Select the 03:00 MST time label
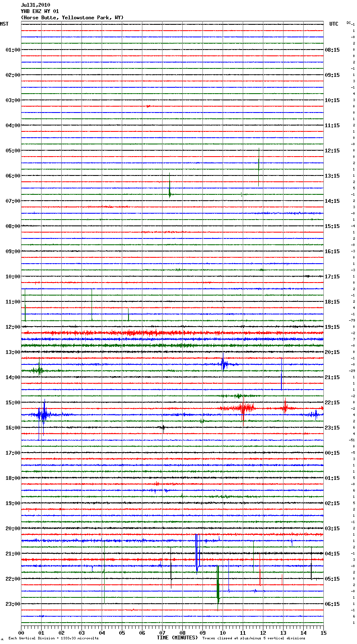The height and width of the screenshot is (644, 357). [x=13, y=100]
